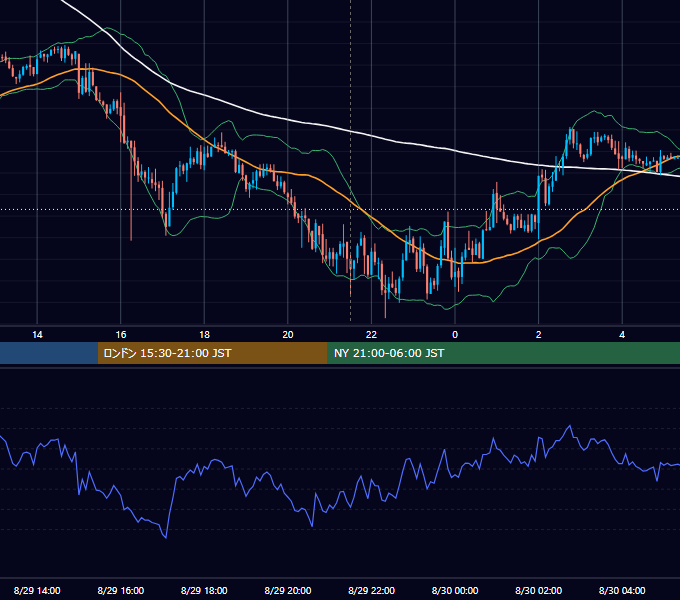
Task: Click the 16 hour axis label
Action: click(121, 335)
